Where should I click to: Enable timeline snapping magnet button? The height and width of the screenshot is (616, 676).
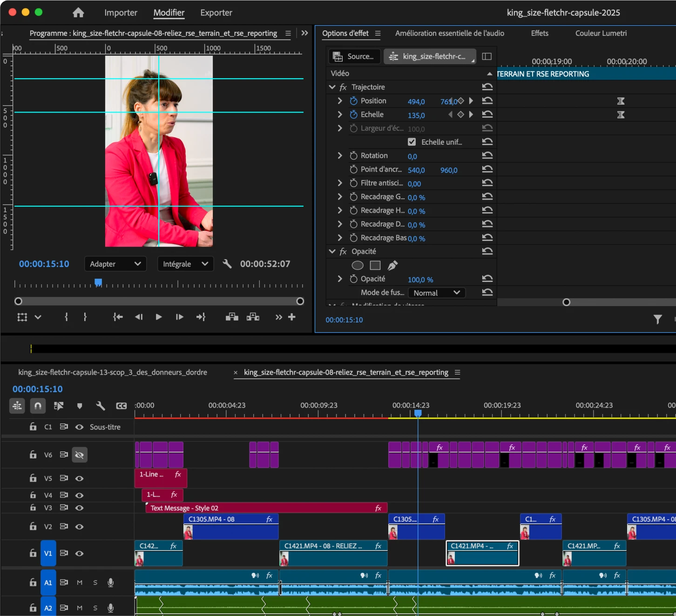[38, 406]
